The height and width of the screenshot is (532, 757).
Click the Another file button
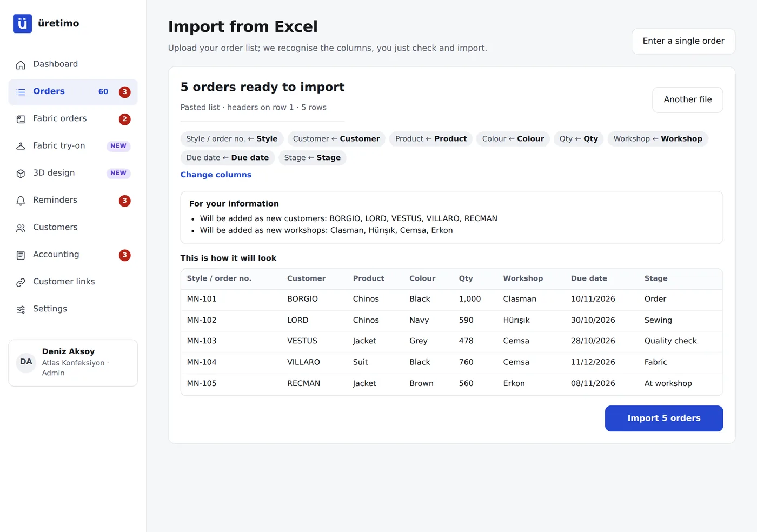pos(687,99)
